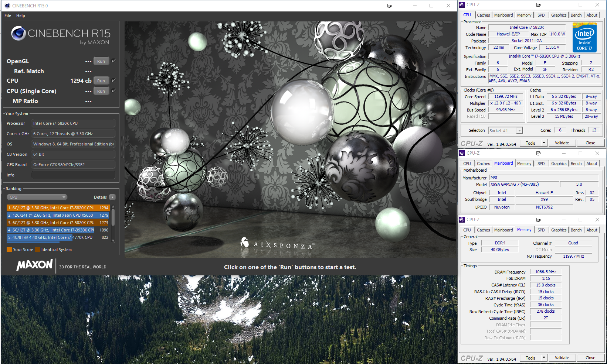Screen dimensions: 607x364
Task: Select ranking row Core i7-4770K
Action: coord(58,237)
